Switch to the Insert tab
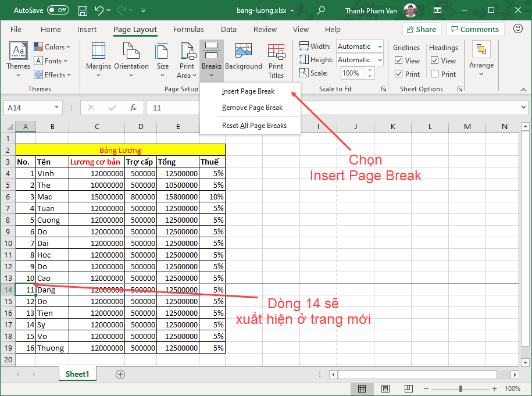 click(x=87, y=30)
